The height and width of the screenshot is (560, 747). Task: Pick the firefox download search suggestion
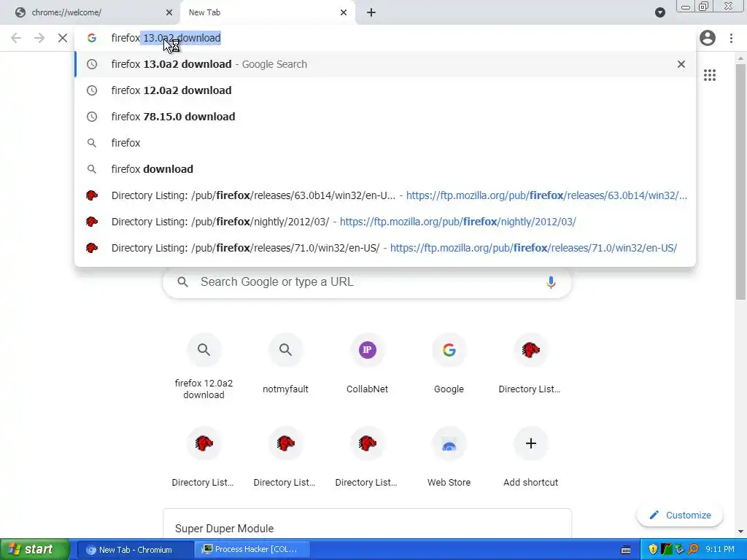click(x=385, y=169)
